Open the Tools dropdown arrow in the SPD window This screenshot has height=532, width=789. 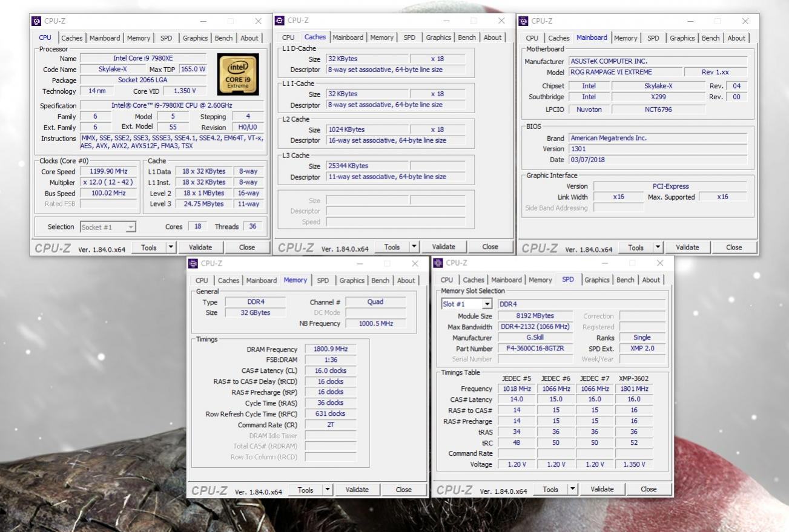[573, 489]
